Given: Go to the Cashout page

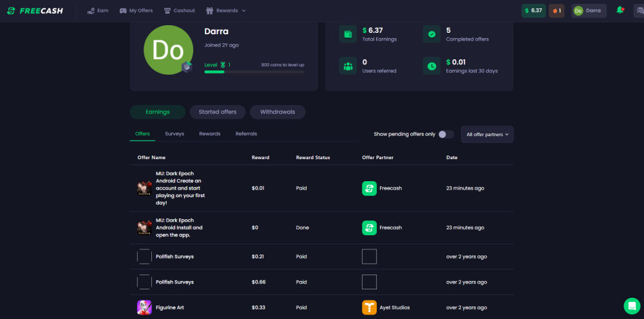Looking at the screenshot, I should tap(179, 11).
